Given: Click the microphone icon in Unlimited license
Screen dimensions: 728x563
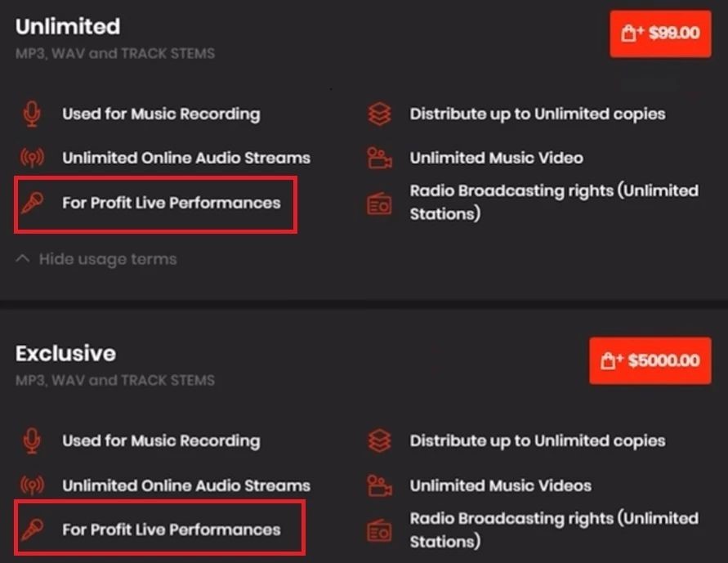Looking at the screenshot, I should (x=32, y=114).
